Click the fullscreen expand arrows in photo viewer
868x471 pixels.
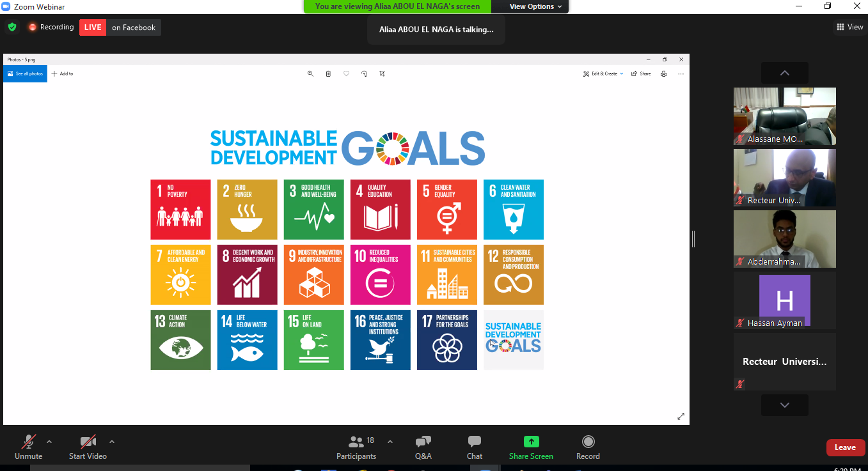[681, 417]
